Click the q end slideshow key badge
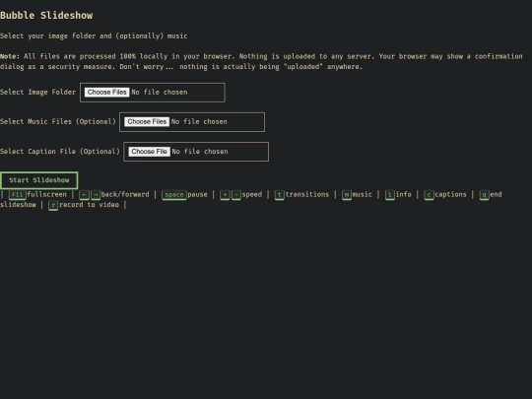 click(484, 195)
